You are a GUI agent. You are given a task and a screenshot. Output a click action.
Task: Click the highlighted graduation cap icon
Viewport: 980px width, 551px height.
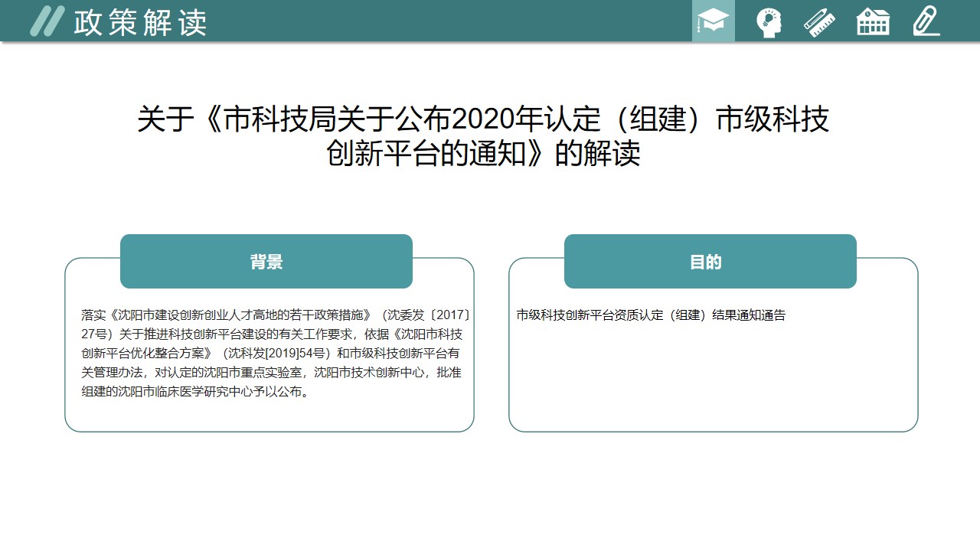point(713,21)
